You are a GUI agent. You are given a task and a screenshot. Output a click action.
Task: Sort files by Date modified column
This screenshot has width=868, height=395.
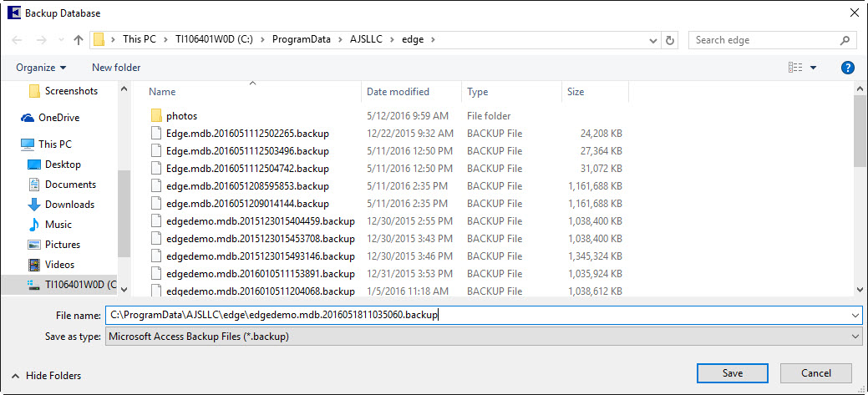coord(398,92)
